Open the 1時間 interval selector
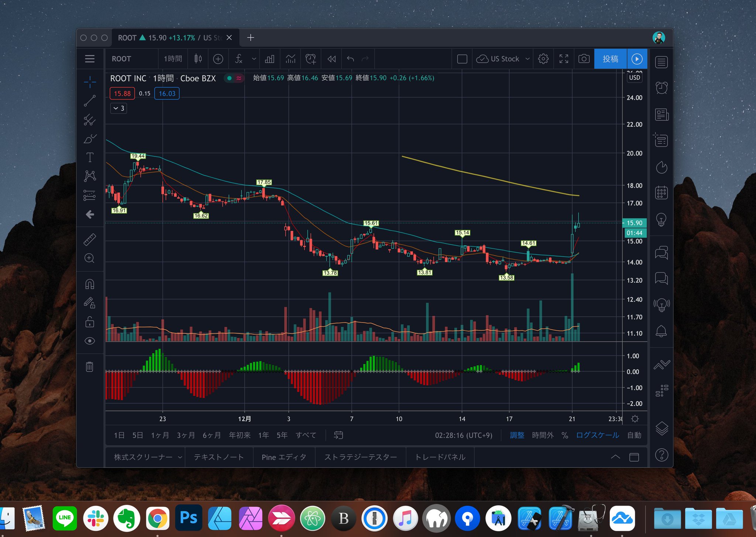 coord(173,59)
